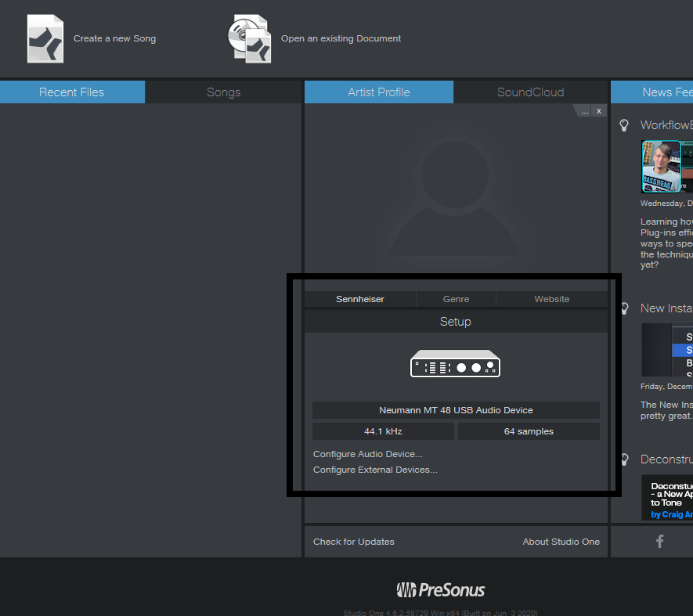Open the SoundCloud tab
The height and width of the screenshot is (616, 693).
click(530, 92)
